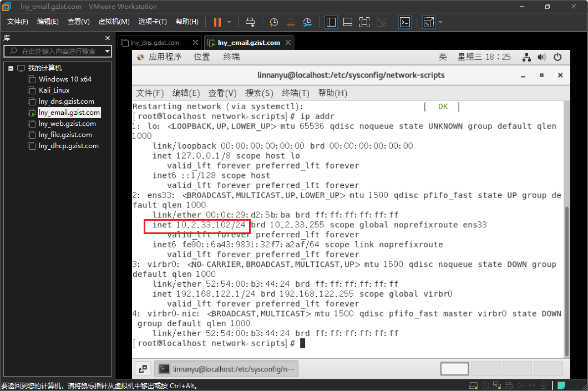
Task: Open VMware 虚拟机(M) menu
Action: coord(114,22)
